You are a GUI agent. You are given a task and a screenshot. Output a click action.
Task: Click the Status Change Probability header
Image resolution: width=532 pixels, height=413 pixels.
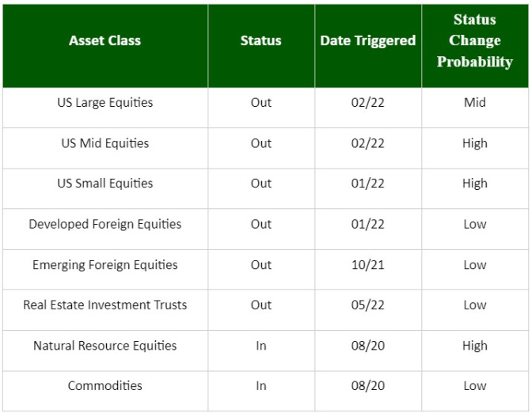click(x=475, y=40)
